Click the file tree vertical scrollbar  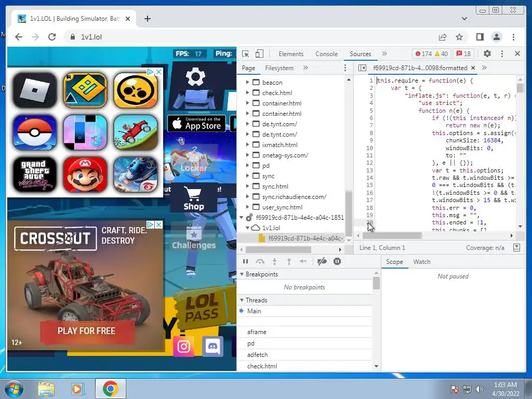[x=349, y=212]
